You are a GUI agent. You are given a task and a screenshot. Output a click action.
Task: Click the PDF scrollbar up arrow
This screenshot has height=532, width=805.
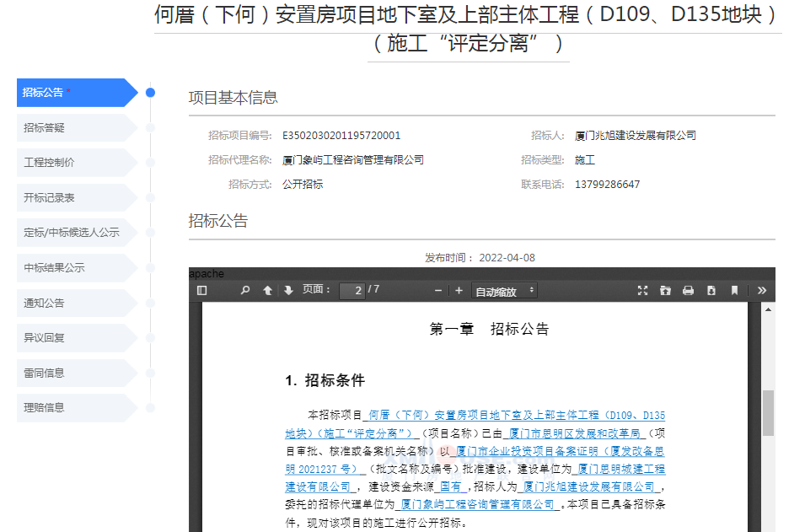(x=768, y=309)
